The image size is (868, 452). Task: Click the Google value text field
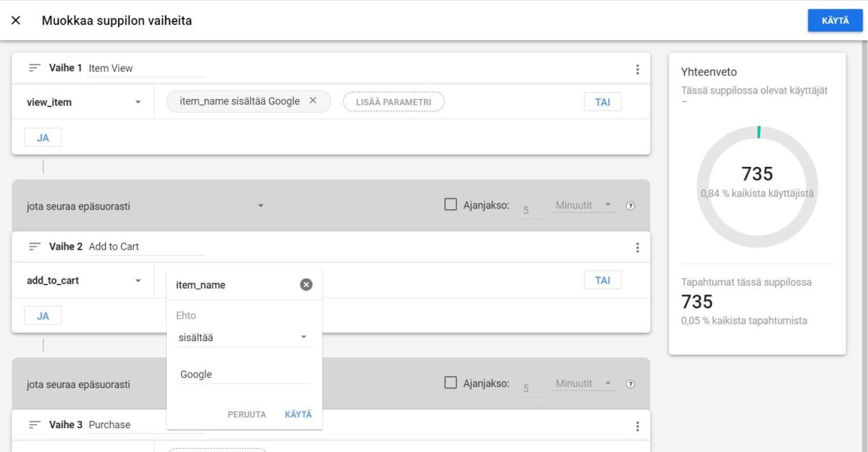tap(243, 375)
